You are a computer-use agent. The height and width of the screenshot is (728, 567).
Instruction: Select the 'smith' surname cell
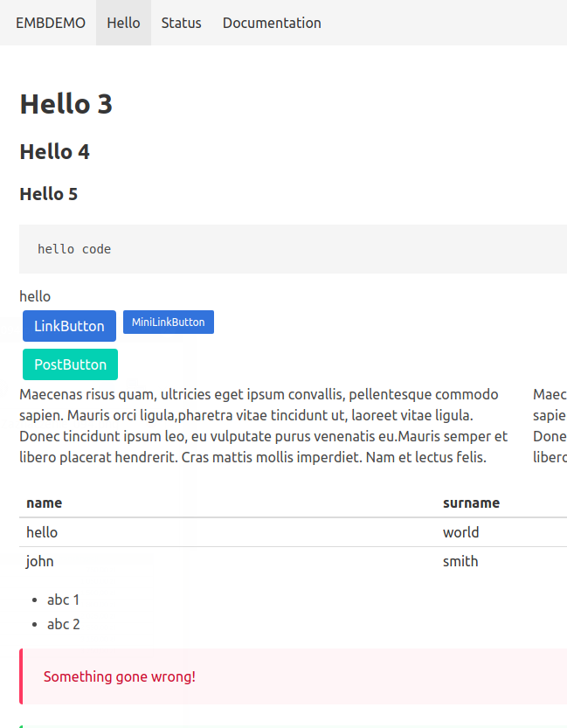pyautogui.click(x=460, y=561)
